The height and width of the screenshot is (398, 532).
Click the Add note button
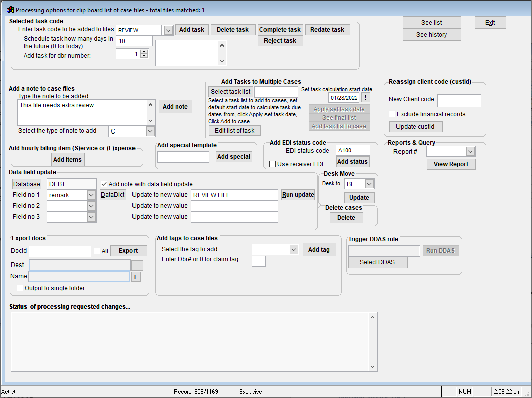175,106
